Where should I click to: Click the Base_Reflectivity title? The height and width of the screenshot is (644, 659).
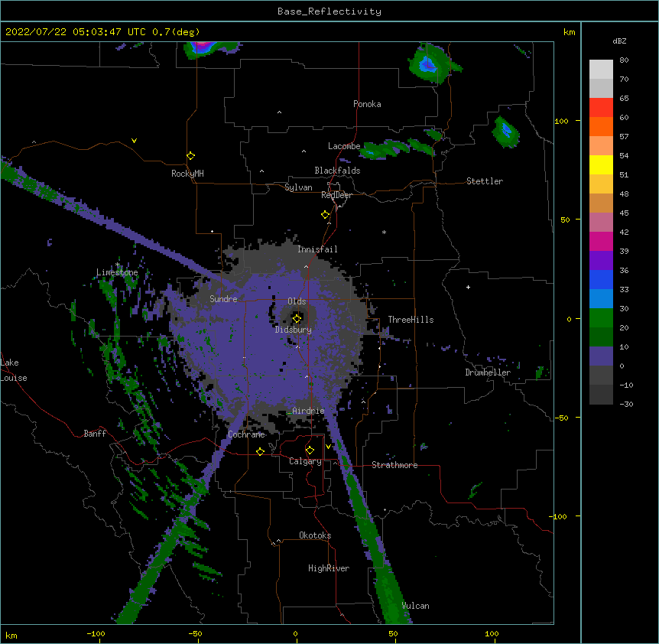pyautogui.click(x=329, y=11)
